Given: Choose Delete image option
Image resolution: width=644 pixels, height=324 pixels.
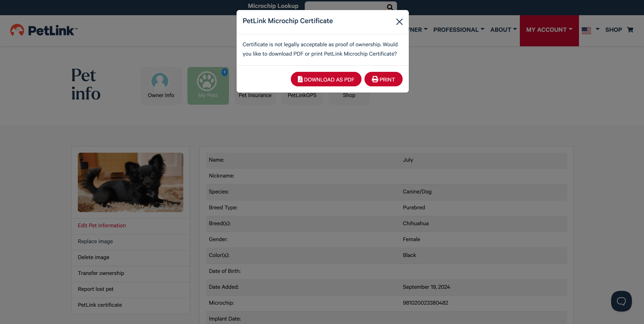Looking at the screenshot, I should 93,257.
